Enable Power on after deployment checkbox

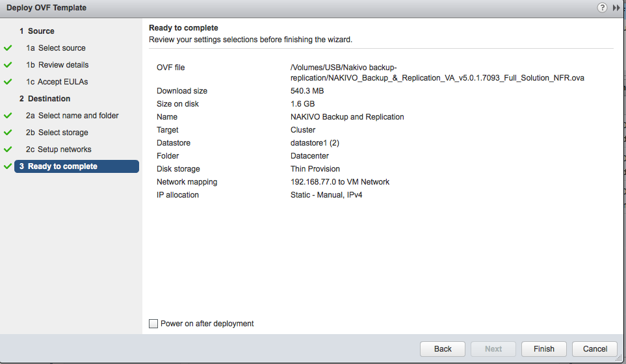pos(153,324)
